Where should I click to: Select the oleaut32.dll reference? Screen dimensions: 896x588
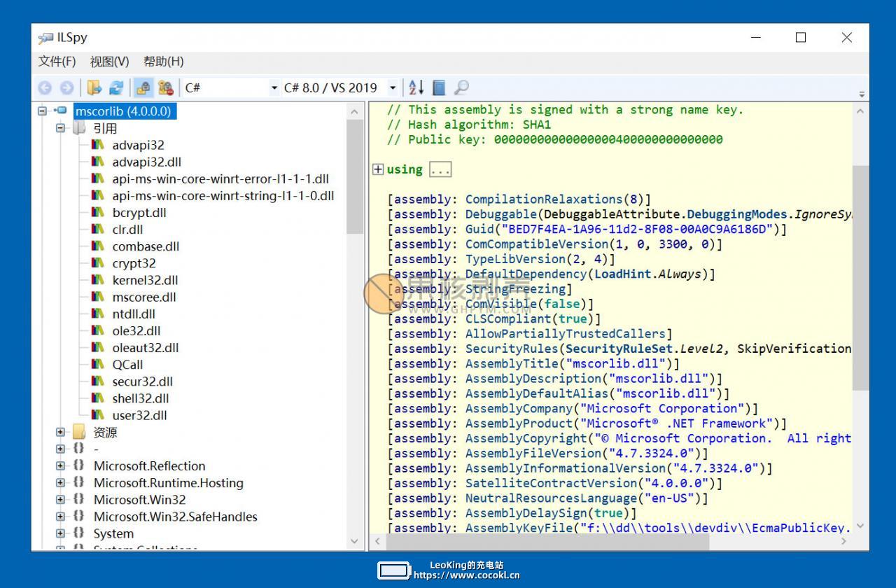point(146,347)
